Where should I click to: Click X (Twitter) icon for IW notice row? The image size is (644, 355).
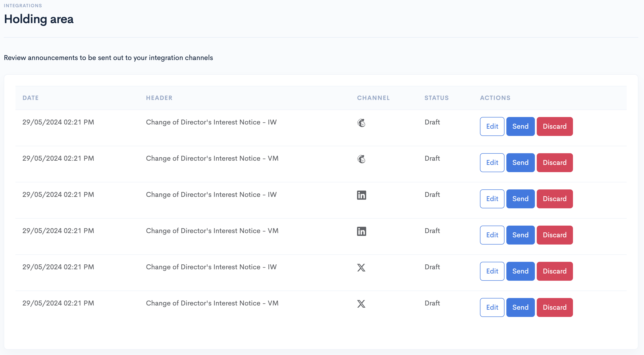pyautogui.click(x=361, y=268)
